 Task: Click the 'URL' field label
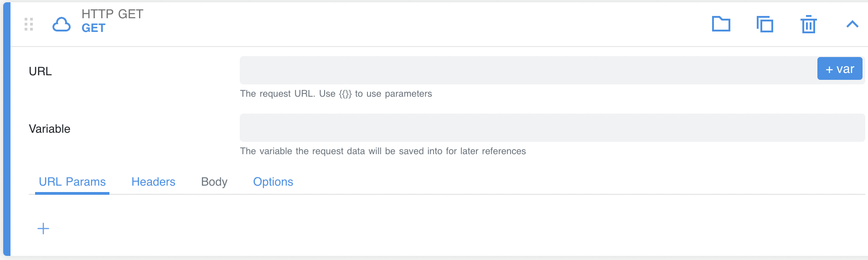[40, 72]
